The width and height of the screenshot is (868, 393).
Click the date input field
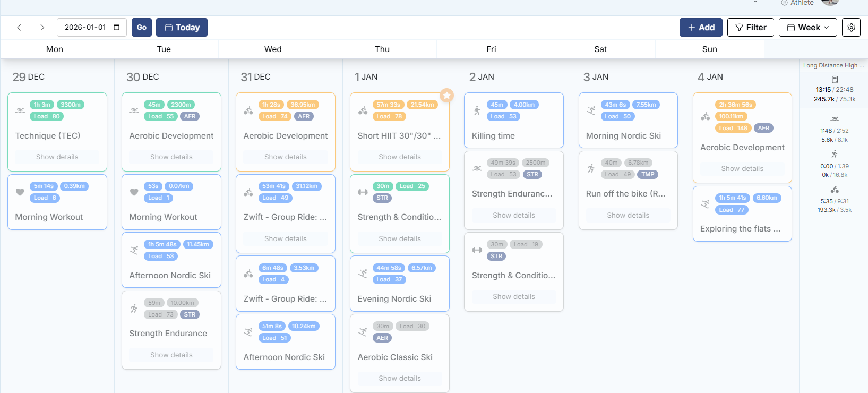(x=85, y=27)
